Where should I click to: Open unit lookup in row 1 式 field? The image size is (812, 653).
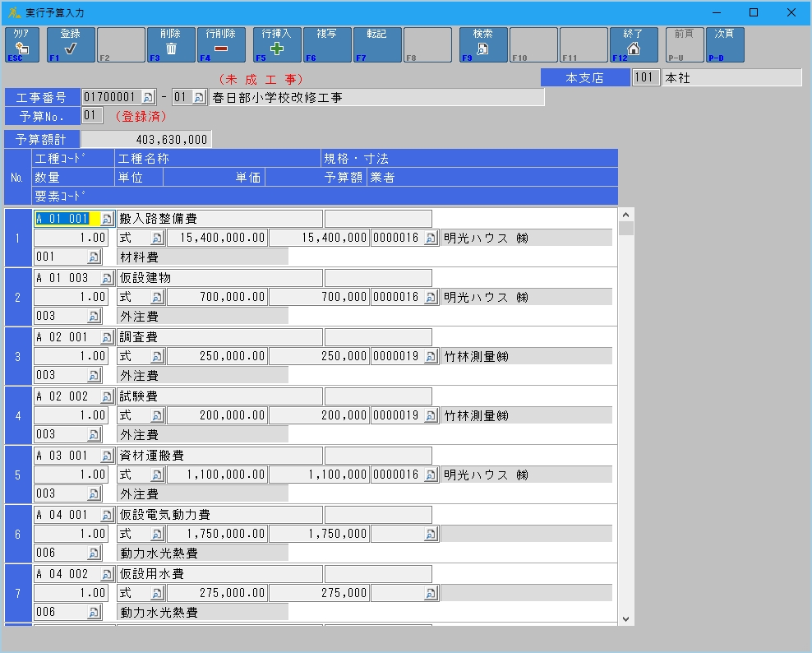158,239
